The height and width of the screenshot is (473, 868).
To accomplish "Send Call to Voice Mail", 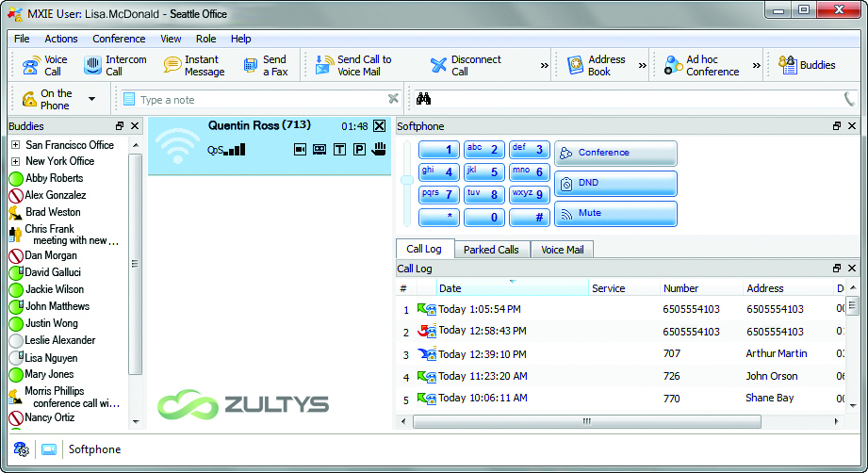I will point(353,65).
